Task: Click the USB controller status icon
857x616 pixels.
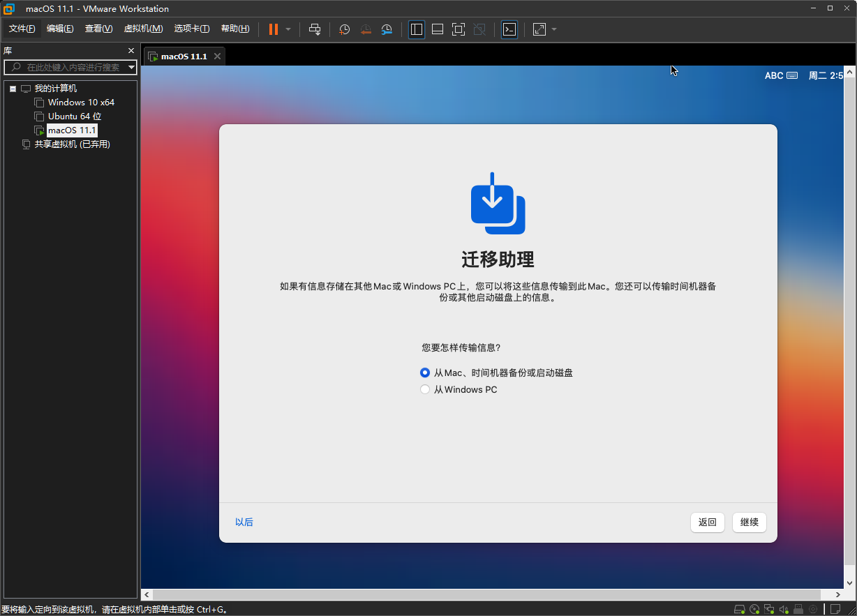Action: click(x=798, y=609)
